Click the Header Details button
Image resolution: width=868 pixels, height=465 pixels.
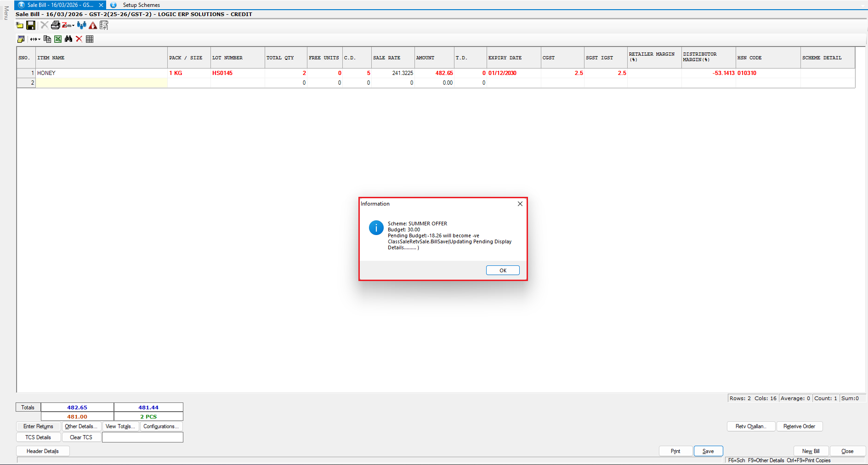[x=43, y=451]
